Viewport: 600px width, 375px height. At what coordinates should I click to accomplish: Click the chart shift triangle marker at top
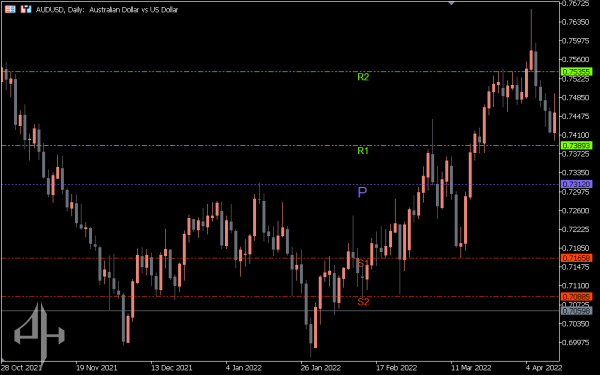click(452, 3)
